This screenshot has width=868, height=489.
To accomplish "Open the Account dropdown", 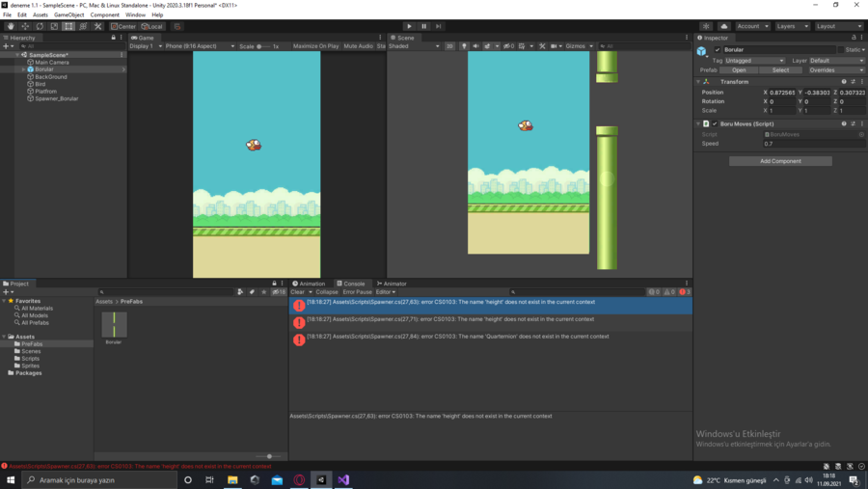I will (x=752, y=26).
